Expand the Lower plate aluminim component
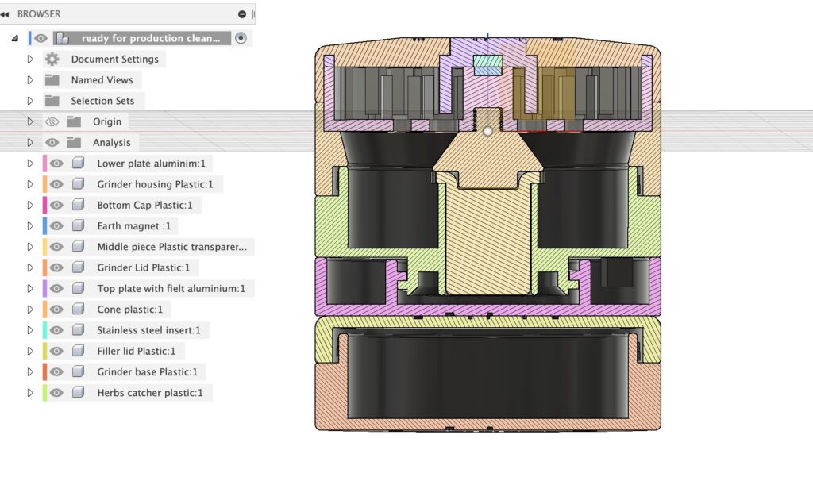813x504 pixels. 31,164
